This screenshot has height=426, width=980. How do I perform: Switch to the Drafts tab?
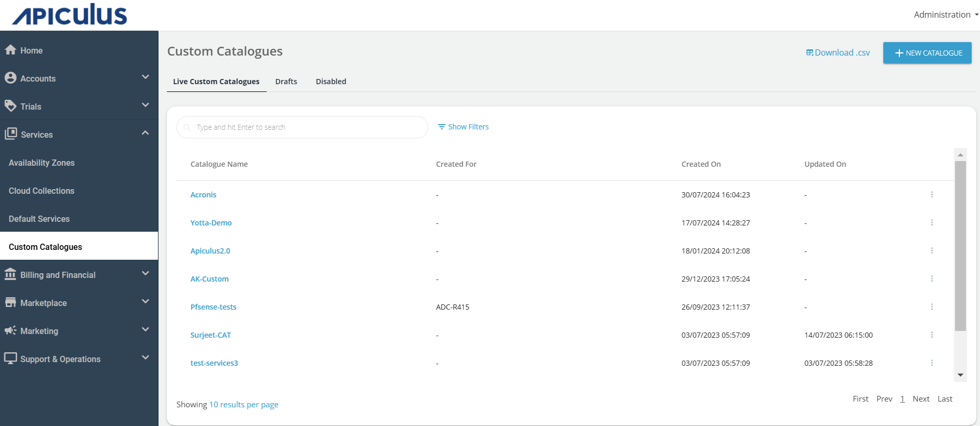point(286,82)
